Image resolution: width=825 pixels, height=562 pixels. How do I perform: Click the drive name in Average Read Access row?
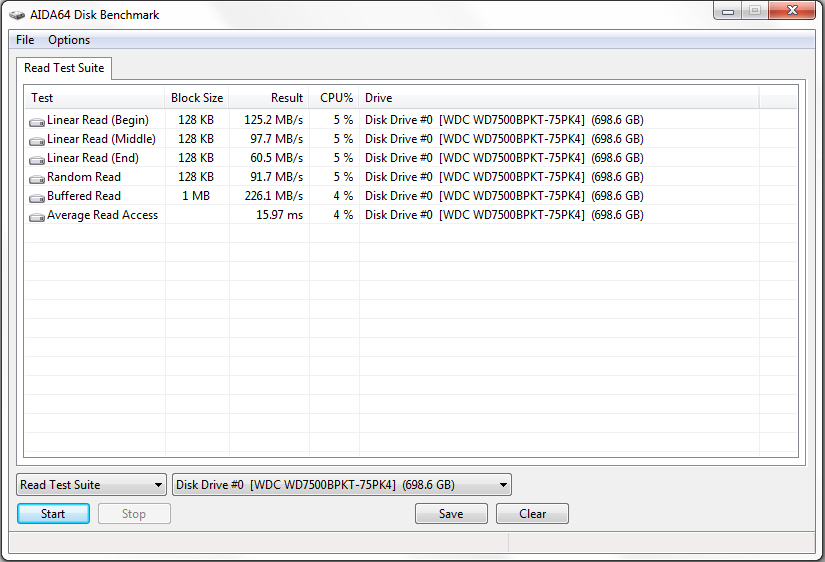pos(504,215)
